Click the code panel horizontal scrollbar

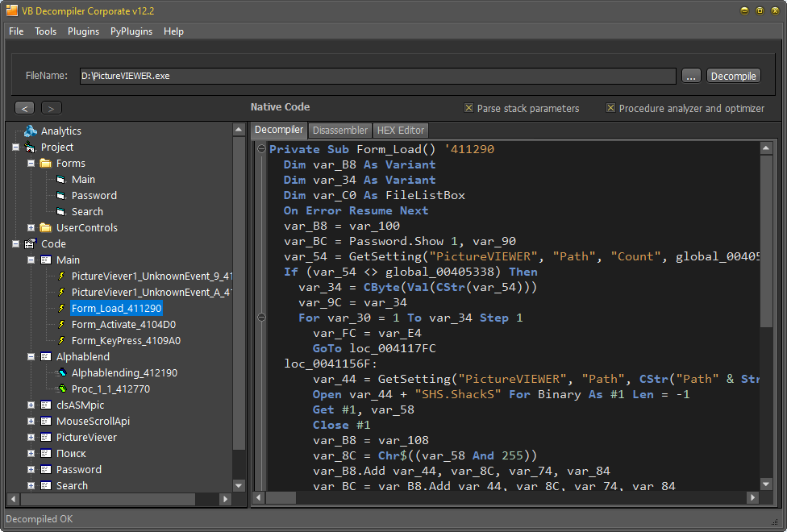(x=506, y=497)
